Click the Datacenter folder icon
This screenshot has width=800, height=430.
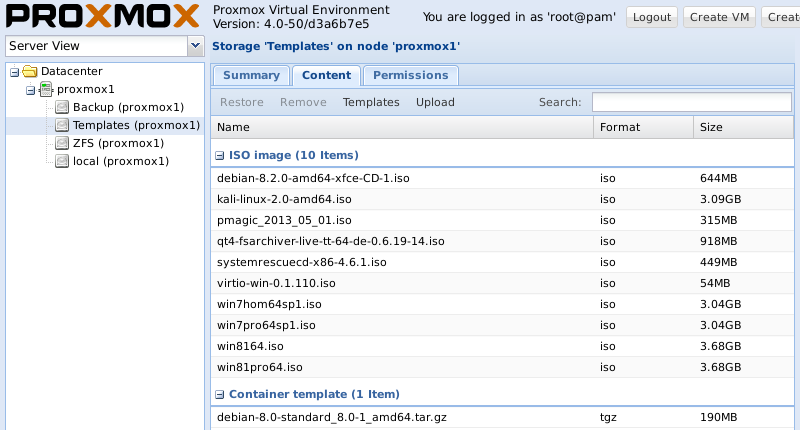point(30,71)
